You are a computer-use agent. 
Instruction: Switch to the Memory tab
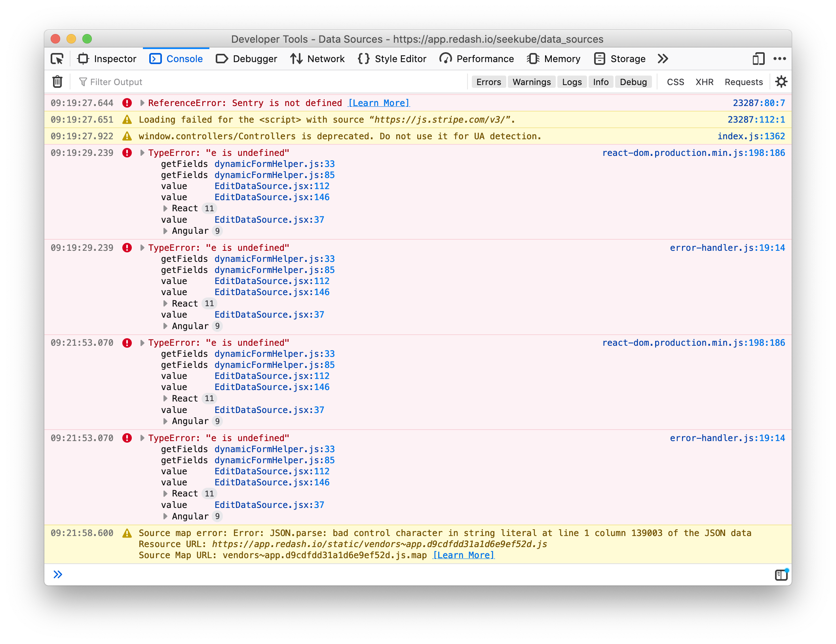click(554, 59)
